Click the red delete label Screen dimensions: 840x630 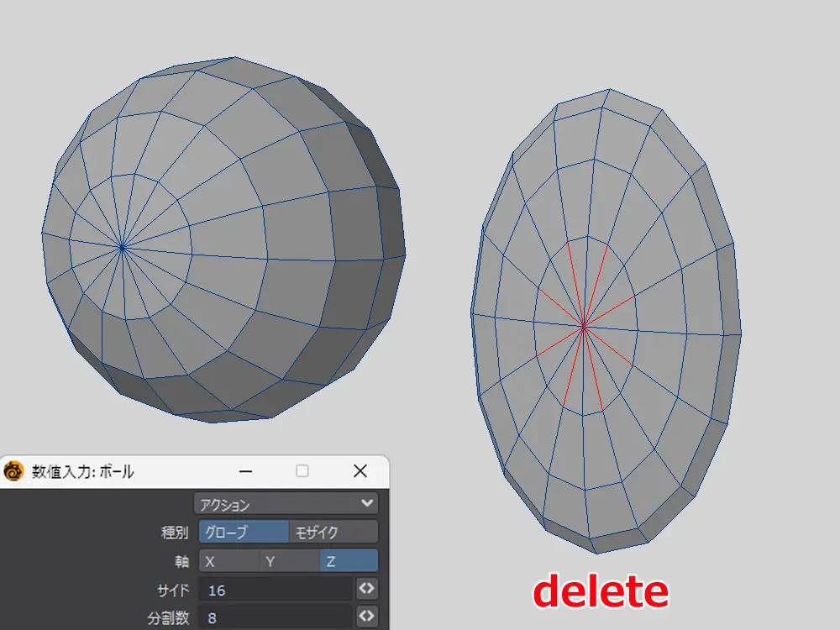click(x=601, y=591)
